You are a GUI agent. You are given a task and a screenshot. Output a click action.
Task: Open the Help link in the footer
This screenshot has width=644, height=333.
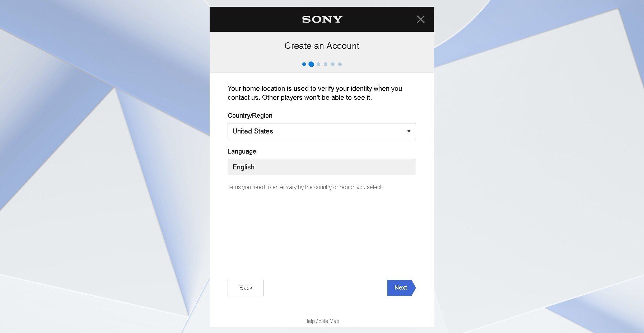309,321
